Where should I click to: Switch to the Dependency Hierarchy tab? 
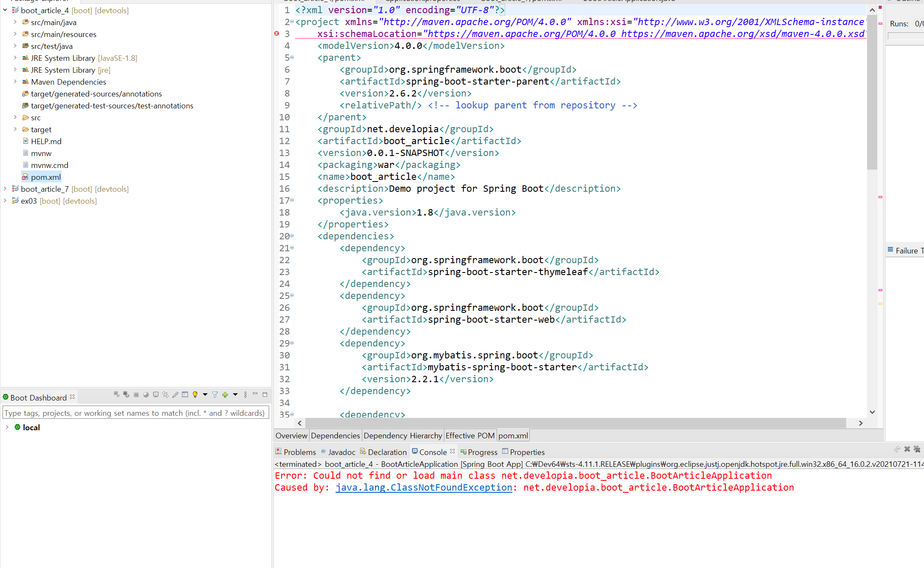[402, 435]
